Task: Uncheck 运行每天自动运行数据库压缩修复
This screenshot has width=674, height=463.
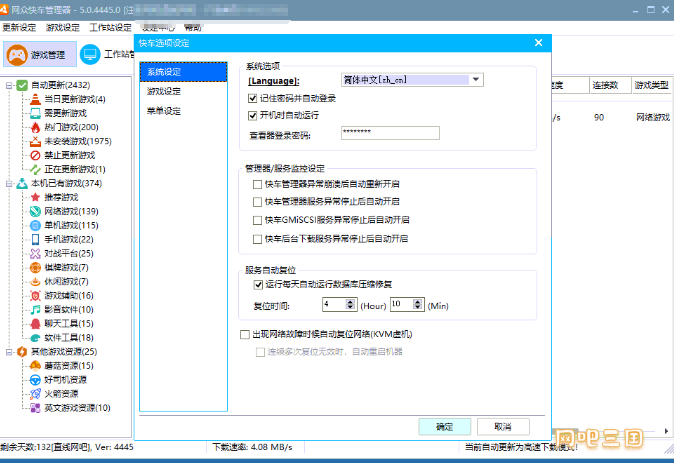Action: [258, 285]
